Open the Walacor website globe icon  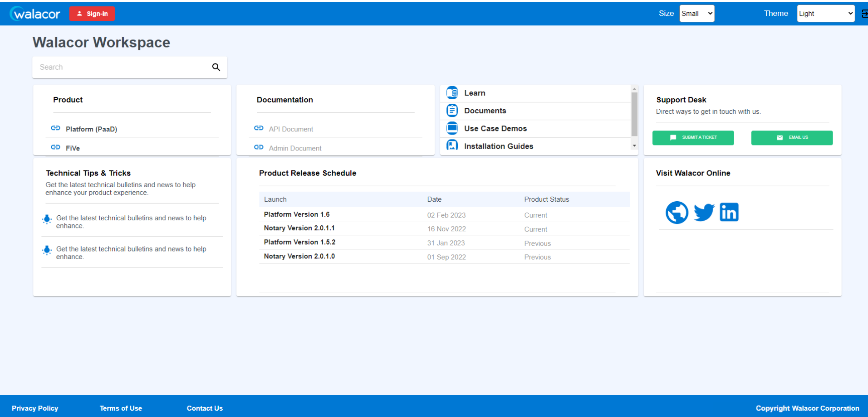(x=677, y=212)
